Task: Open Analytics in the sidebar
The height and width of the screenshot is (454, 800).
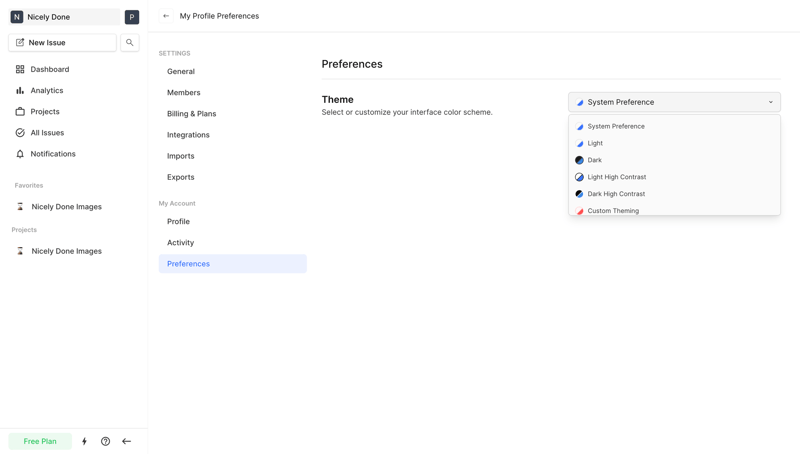Action: click(x=46, y=90)
